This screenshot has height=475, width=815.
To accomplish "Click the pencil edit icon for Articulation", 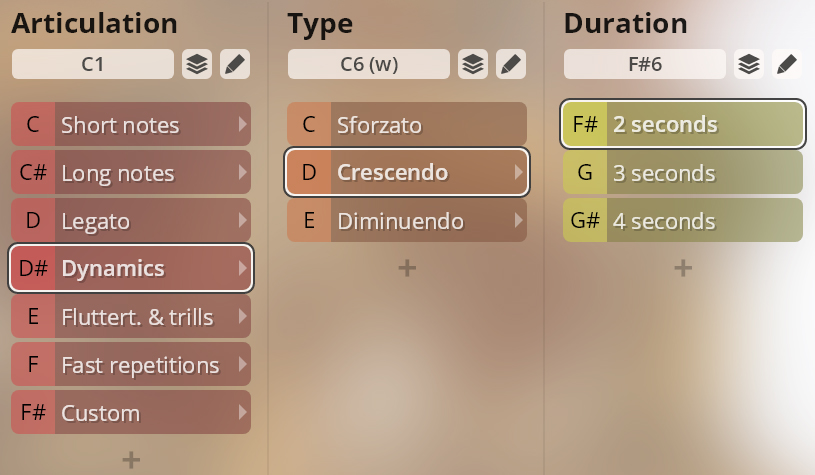I will click(x=235, y=65).
